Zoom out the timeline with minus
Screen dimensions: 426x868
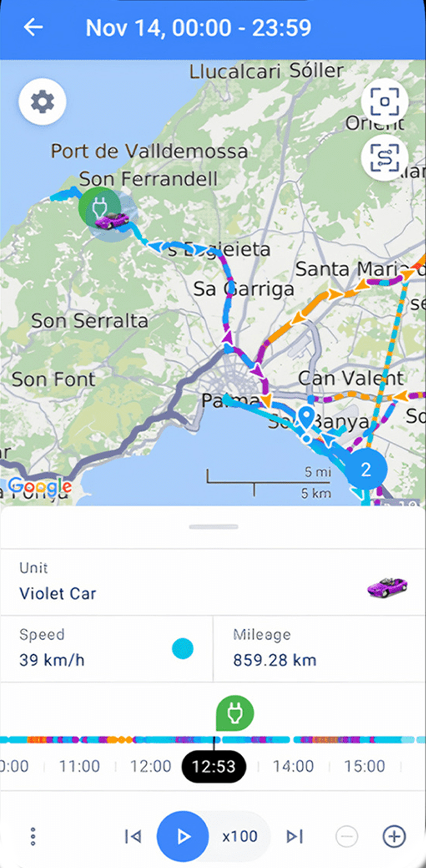coord(347,836)
